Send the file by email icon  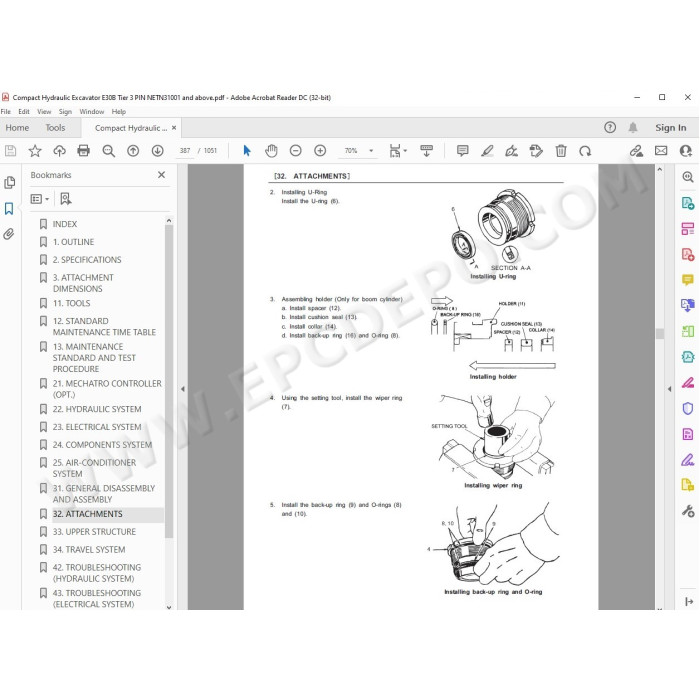(661, 151)
